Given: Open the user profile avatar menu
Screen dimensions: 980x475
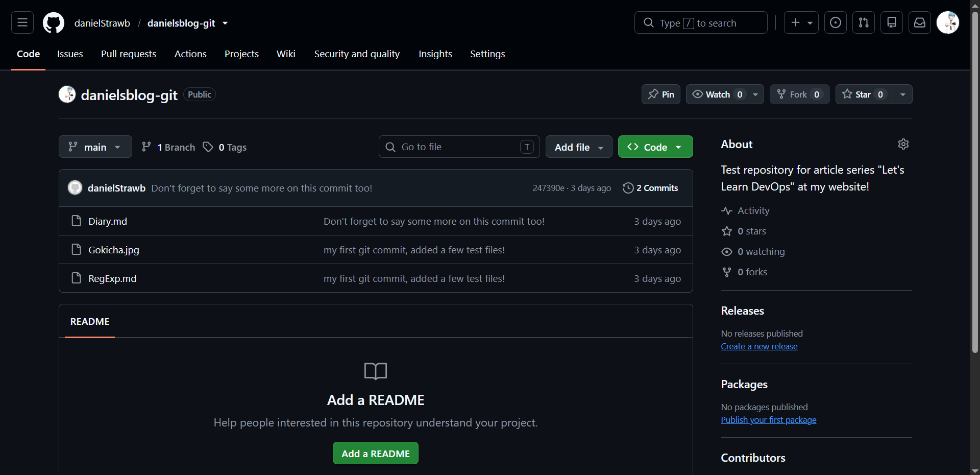Looking at the screenshot, I should 948,22.
